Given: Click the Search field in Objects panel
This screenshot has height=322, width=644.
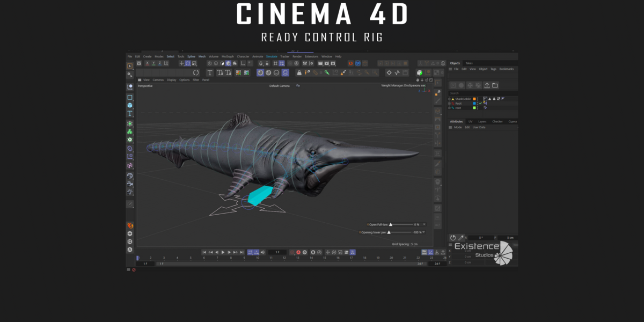Looking at the screenshot, I should [x=482, y=93].
